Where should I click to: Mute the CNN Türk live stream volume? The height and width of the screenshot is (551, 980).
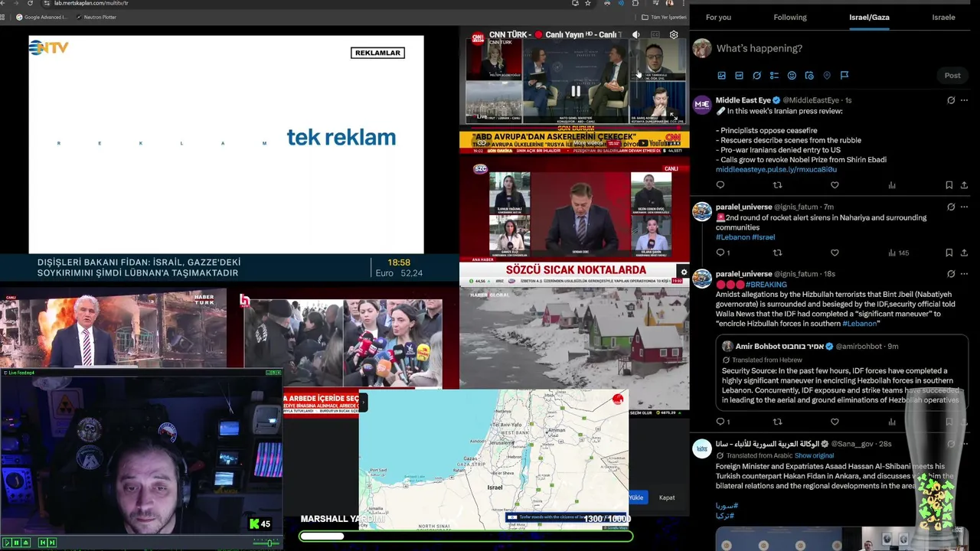coord(635,34)
